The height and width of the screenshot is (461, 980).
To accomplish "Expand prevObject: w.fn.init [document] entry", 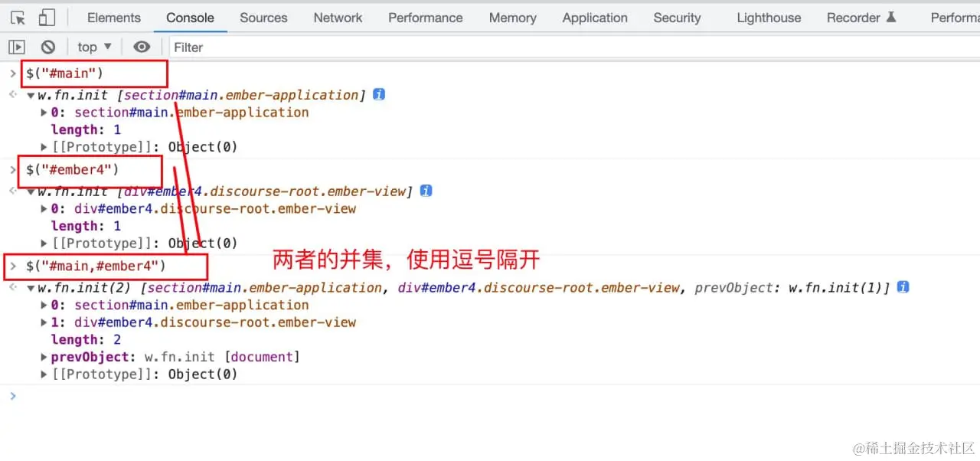I will tap(44, 358).
